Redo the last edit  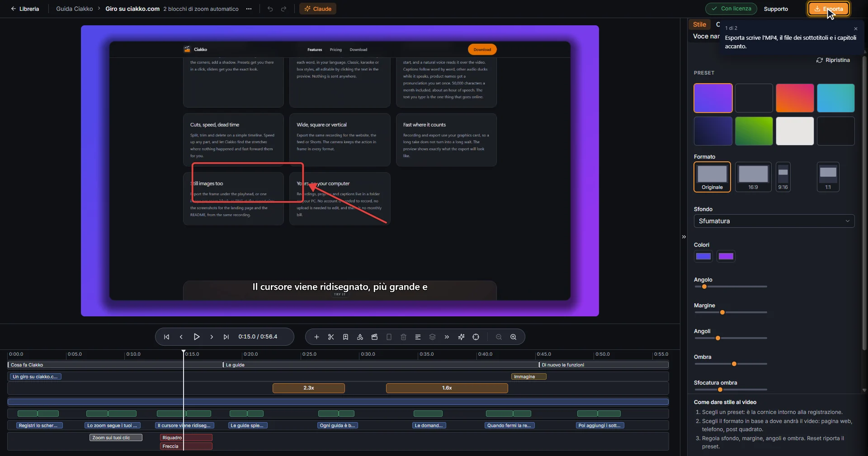pos(283,9)
